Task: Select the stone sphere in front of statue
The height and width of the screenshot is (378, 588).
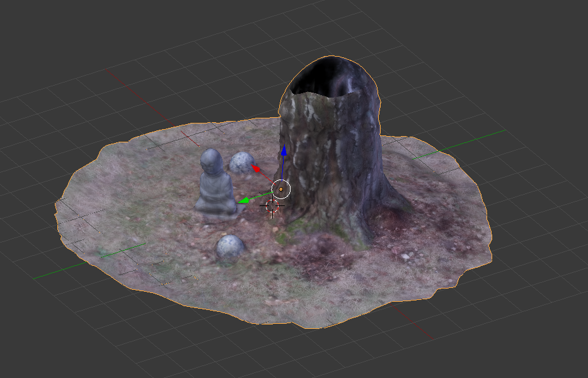Action: 230,247
